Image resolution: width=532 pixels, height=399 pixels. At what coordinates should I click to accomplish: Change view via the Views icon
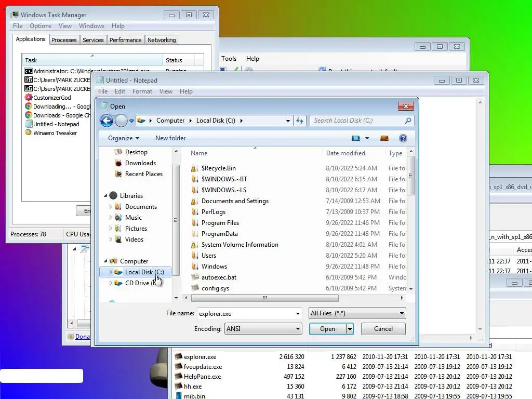tap(355, 138)
